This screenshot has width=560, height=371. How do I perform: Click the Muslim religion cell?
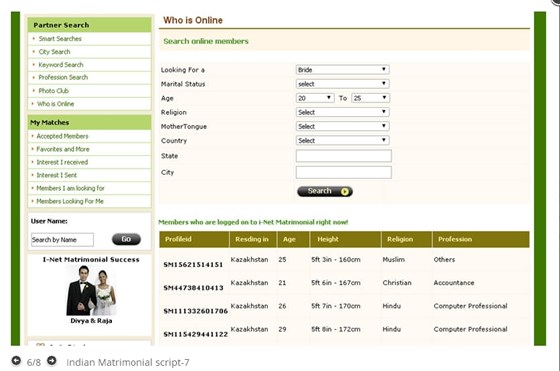point(394,260)
